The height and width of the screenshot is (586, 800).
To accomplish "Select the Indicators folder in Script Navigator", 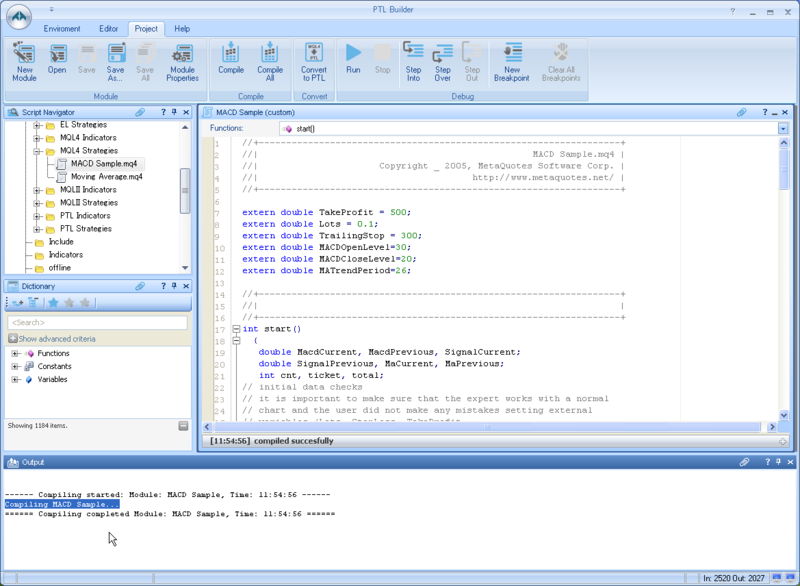I will pyautogui.click(x=65, y=254).
